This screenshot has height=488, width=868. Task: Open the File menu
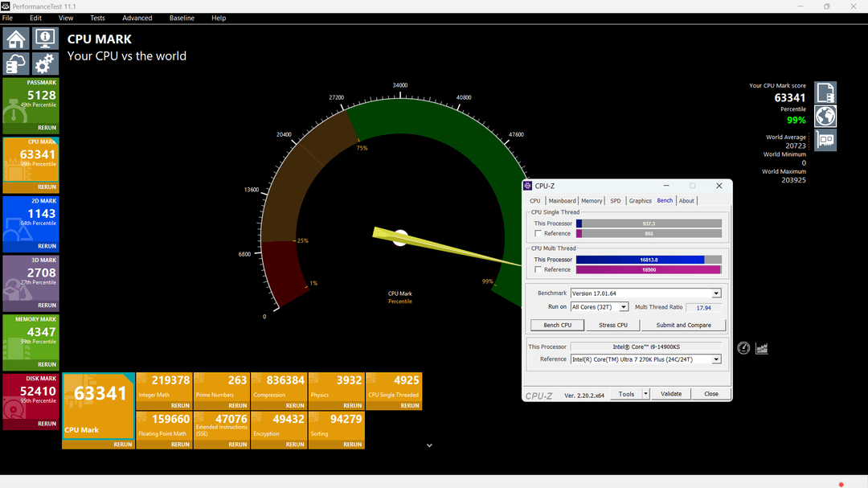(8, 18)
